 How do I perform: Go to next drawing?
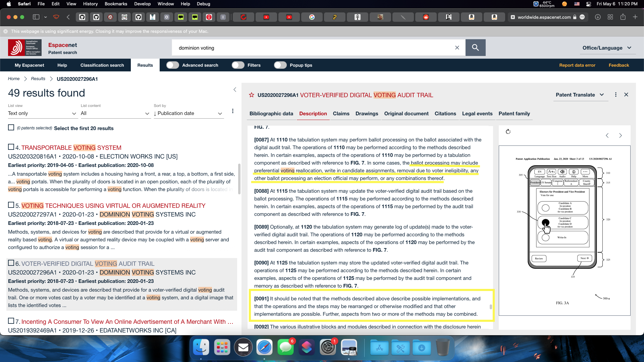[621, 135]
